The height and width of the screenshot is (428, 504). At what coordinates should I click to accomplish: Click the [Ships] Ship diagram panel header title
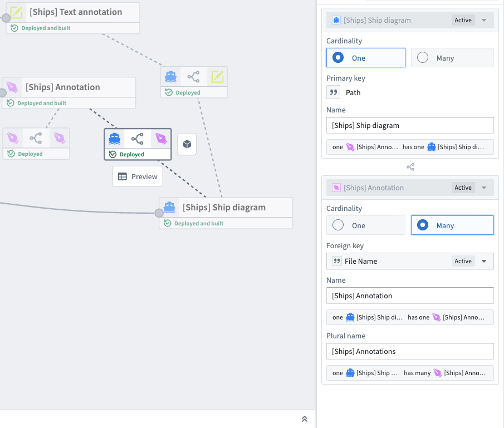click(x=377, y=20)
